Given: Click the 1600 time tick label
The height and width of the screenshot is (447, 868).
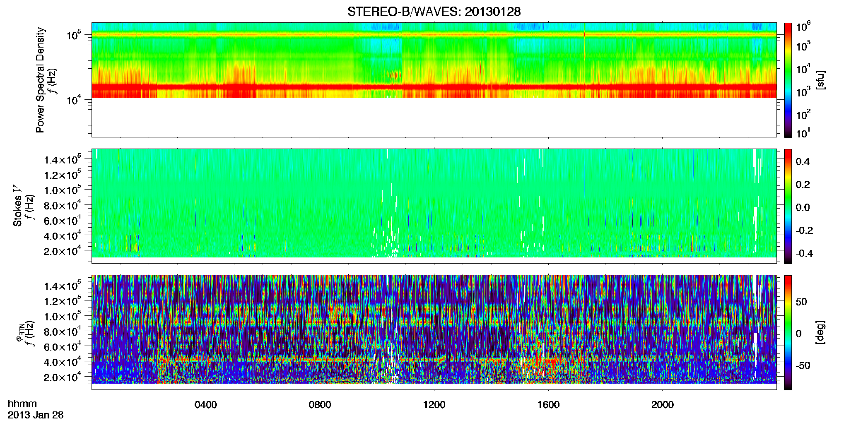Looking at the screenshot, I should coord(548,405).
